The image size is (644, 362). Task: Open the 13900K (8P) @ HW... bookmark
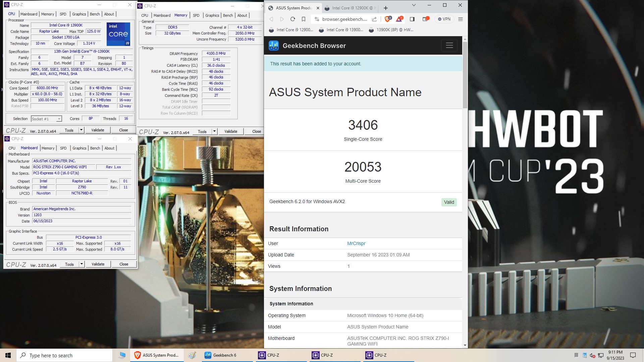tap(391, 30)
